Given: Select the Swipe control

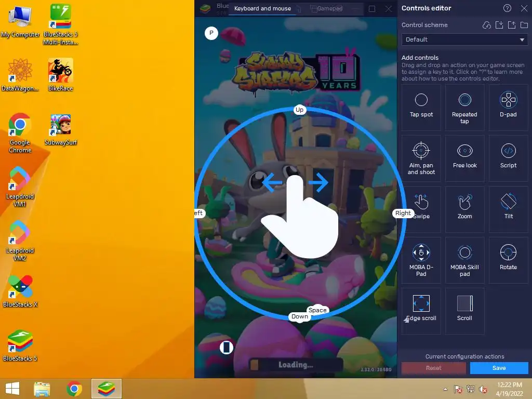Looking at the screenshot, I should point(421,209).
